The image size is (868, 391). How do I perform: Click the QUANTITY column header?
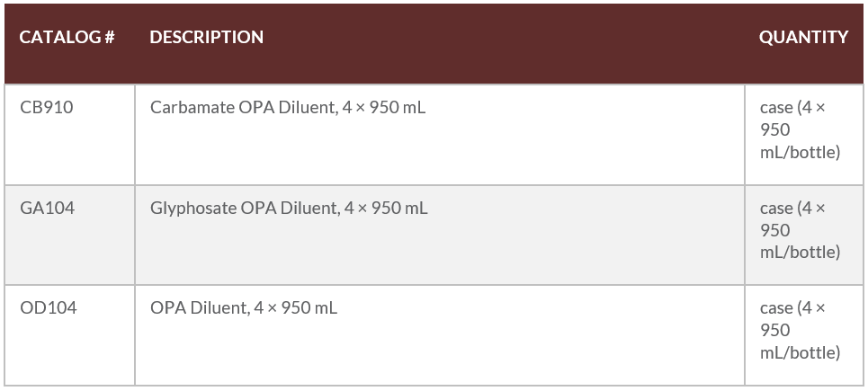[x=803, y=38]
